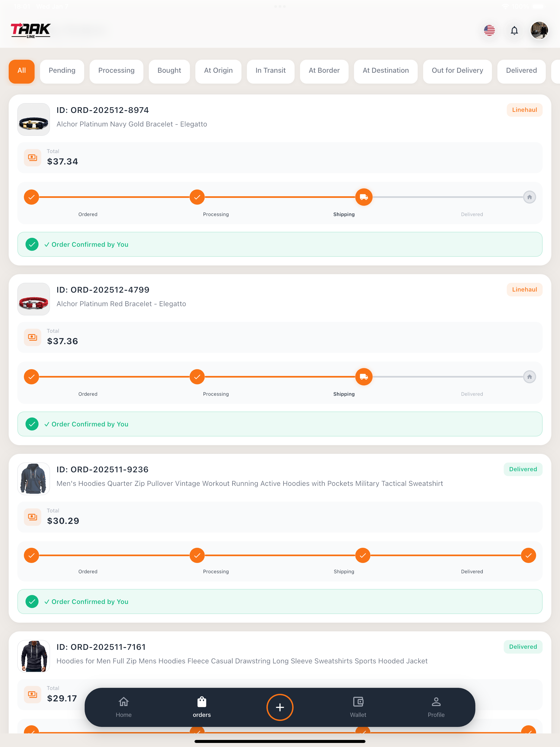This screenshot has height=747, width=560.
Task: Change language via US flag icon
Action: (489, 30)
